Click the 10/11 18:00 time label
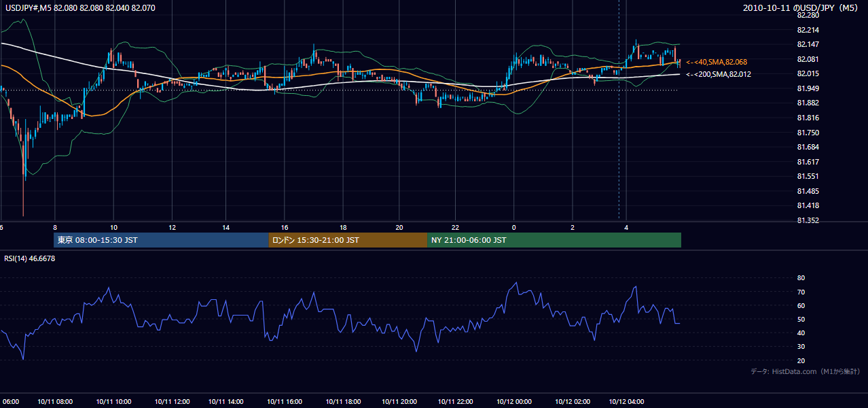Viewport: 868px width, 408px height. click(343, 402)
